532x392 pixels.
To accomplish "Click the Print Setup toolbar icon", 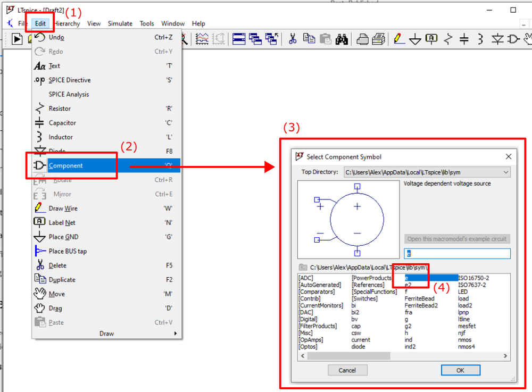I will [x=379, y=39].
